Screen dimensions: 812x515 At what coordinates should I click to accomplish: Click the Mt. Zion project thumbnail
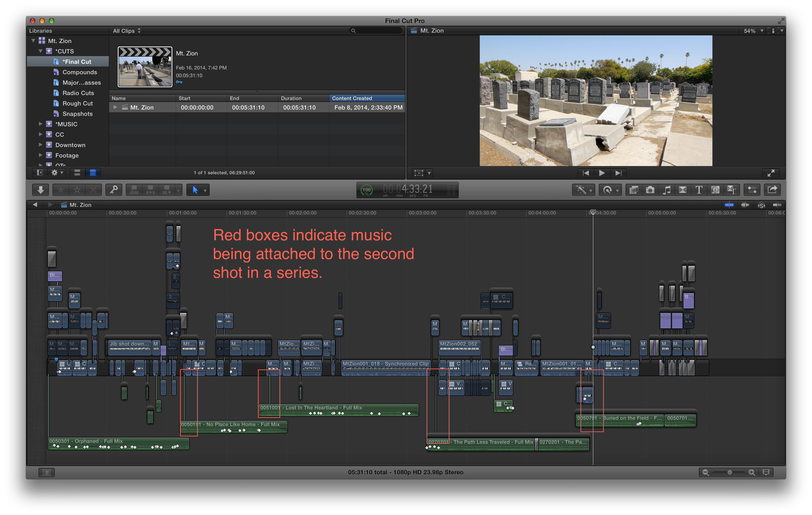pos(145,67)
